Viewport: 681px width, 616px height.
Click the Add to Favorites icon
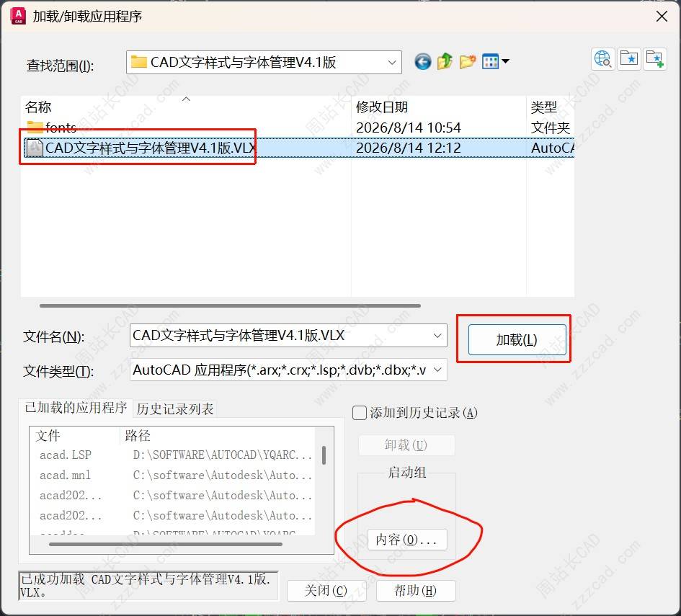(x=655, y=58)
